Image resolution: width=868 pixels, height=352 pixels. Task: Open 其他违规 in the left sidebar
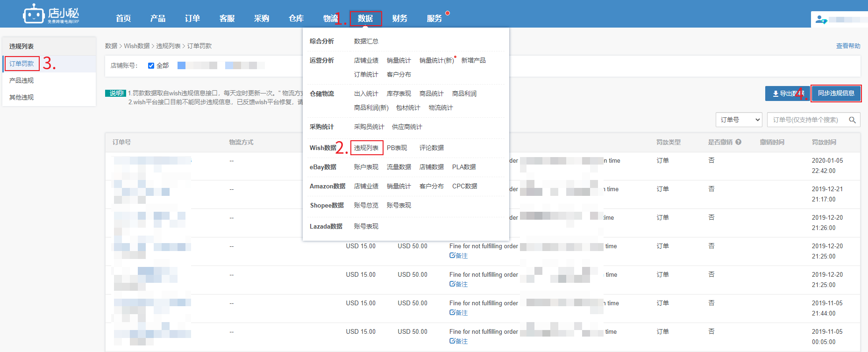[x=21, y=97]
